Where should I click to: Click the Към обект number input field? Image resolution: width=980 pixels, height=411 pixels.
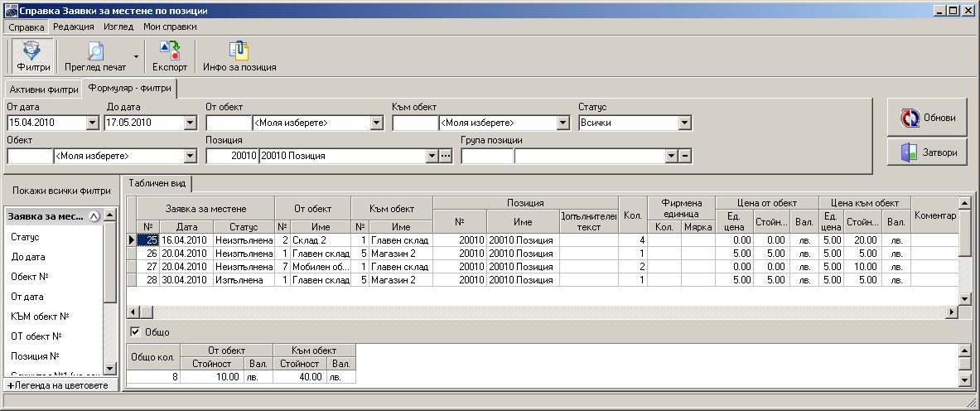415,123
